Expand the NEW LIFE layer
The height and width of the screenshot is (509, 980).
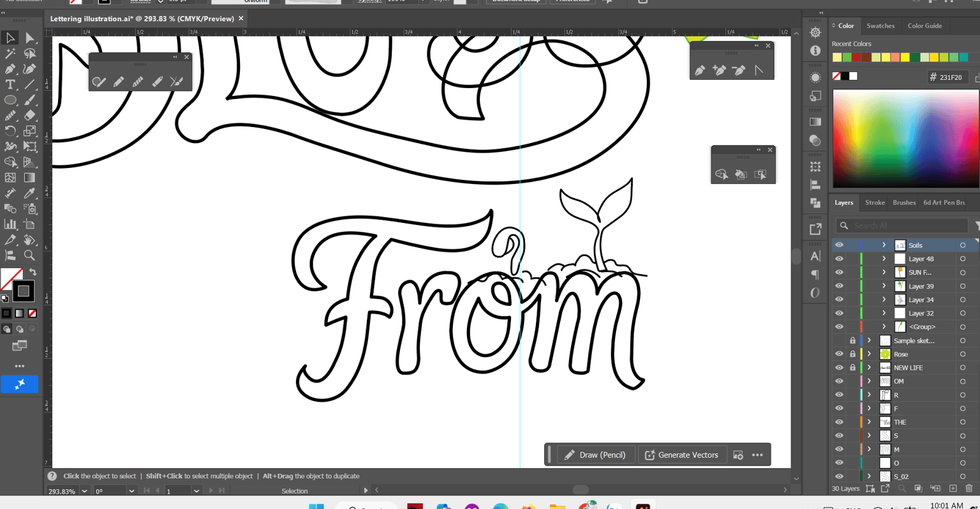point(869,368)
